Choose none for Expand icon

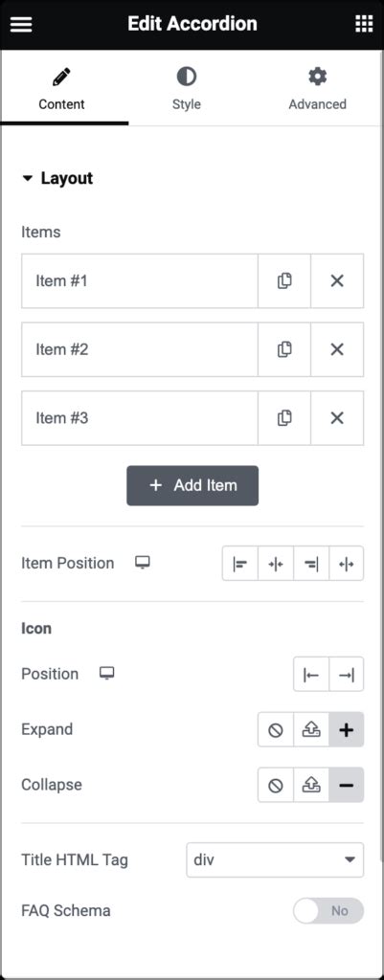tap(275, 730)
